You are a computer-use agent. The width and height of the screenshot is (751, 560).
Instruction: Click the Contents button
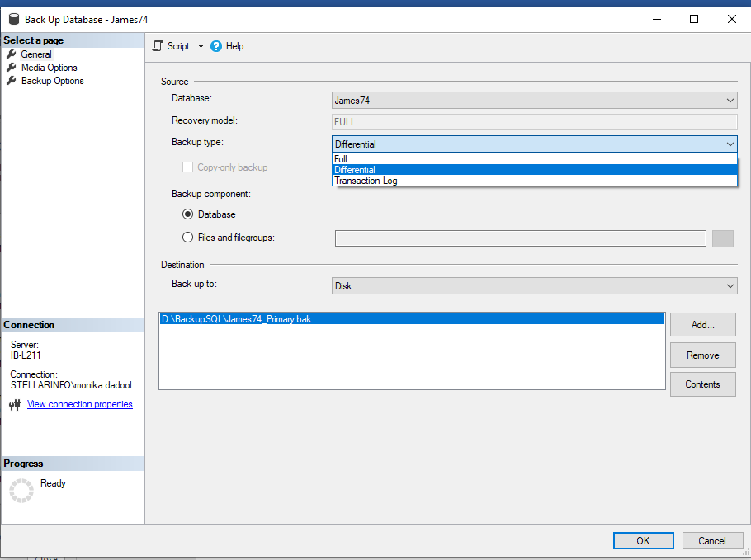point(702,384)
